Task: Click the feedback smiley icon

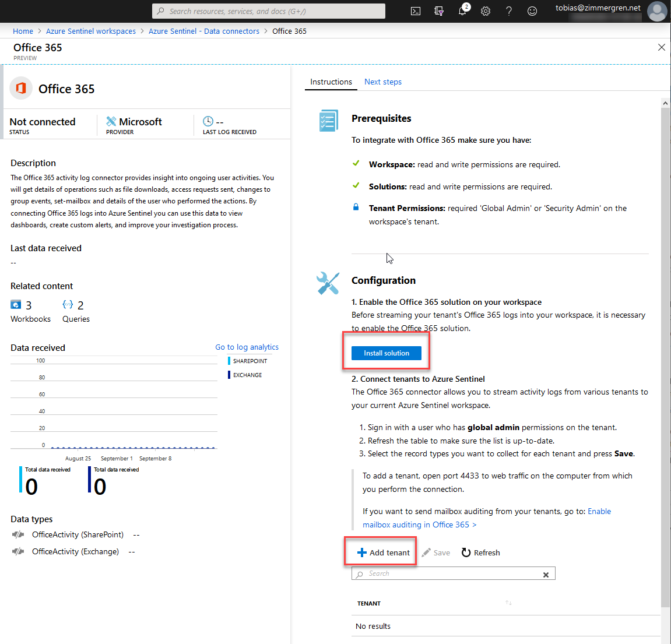Action: (532, 11)
